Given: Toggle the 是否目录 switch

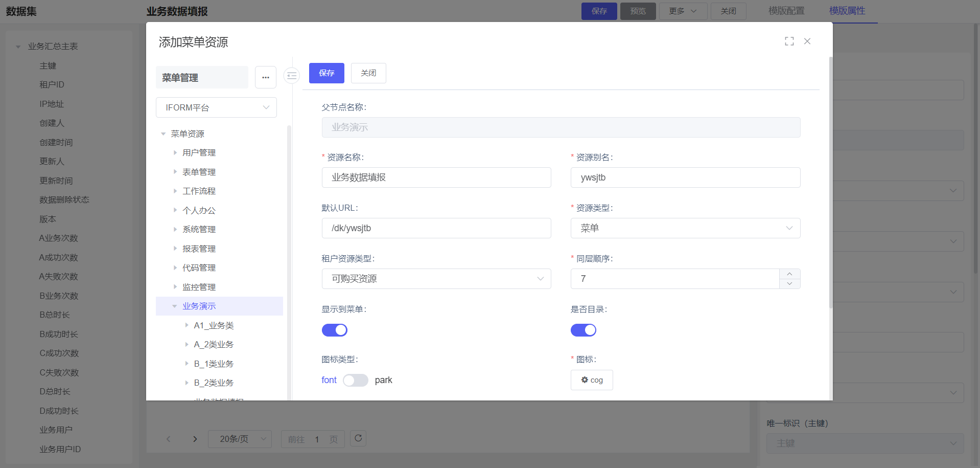Looking at the screenshot, I should 583,330.
